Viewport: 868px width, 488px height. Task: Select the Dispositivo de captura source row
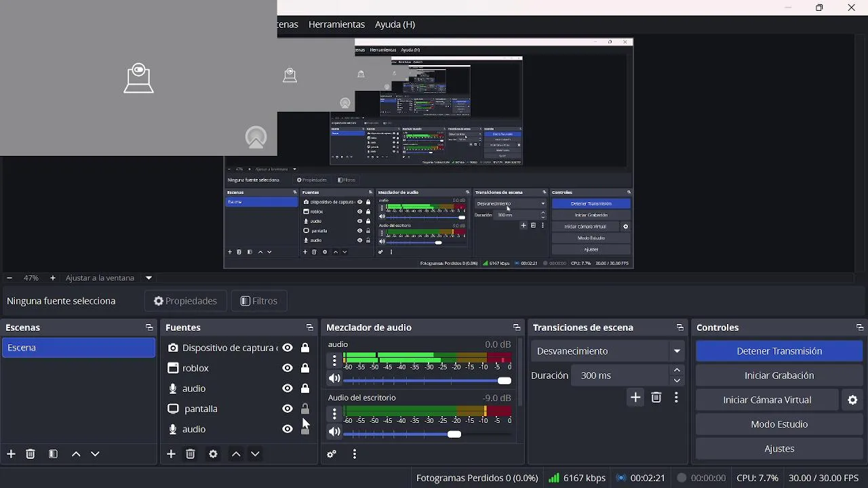(239, 348)
